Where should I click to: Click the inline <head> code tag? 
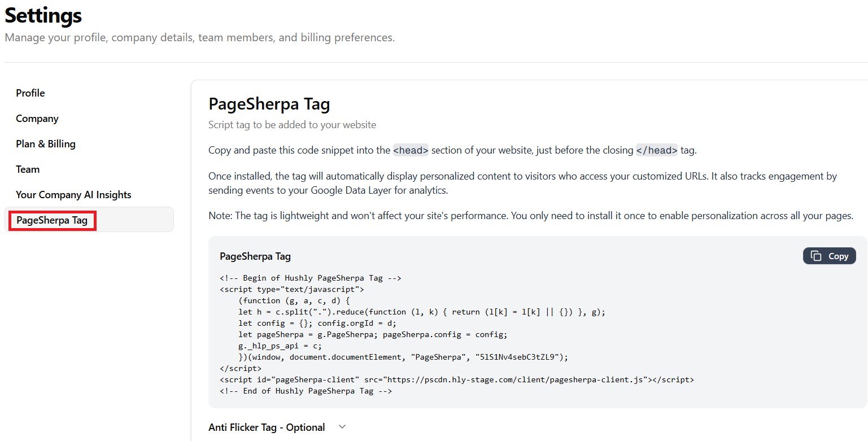411,150
